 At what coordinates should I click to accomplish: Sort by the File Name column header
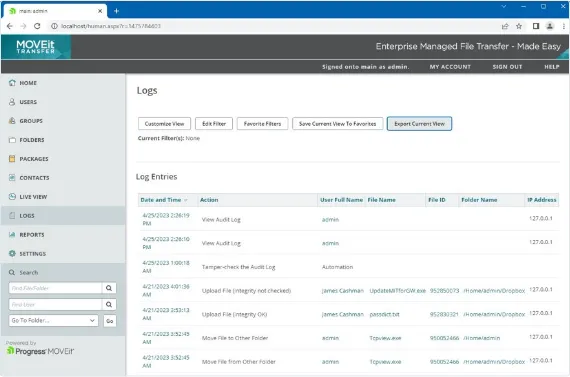[381, 200]
